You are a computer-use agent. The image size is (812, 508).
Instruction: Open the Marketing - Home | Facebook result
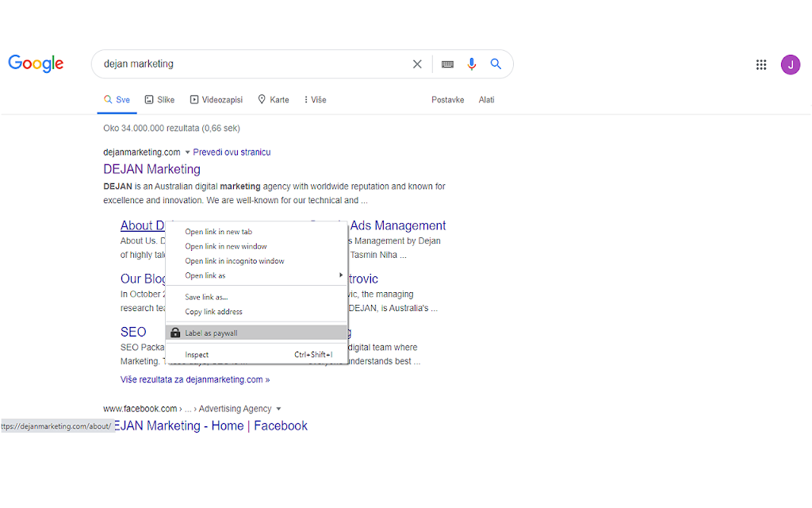pyautogui.click(x=211, y=425)
